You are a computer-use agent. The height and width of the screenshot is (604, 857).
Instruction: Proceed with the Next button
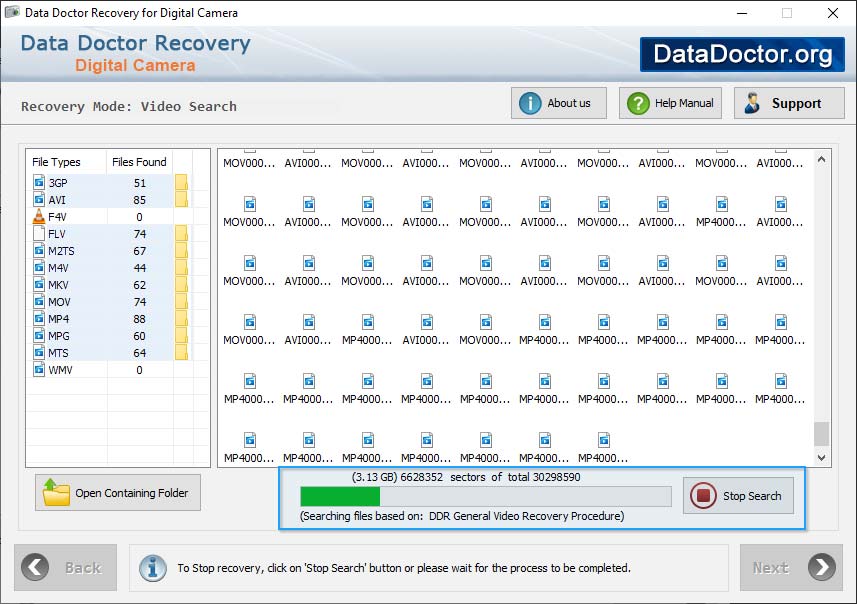point(791,567)
